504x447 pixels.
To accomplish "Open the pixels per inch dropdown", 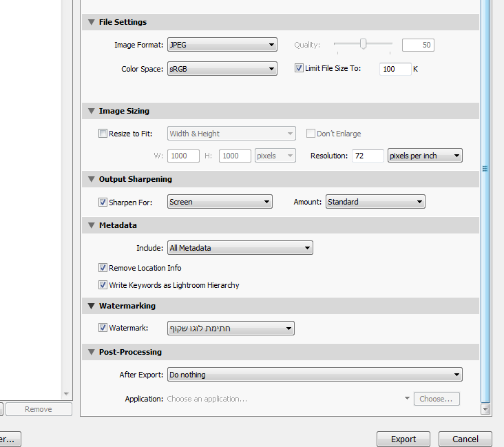I will (x=425, y=156).
